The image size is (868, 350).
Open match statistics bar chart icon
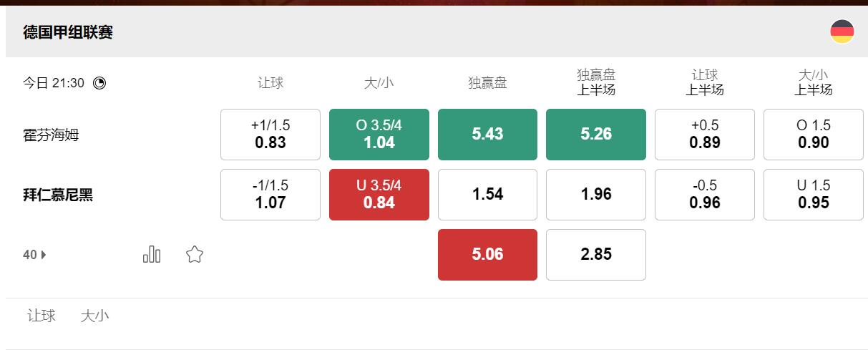pyautogui.click(x=152, y=254)
